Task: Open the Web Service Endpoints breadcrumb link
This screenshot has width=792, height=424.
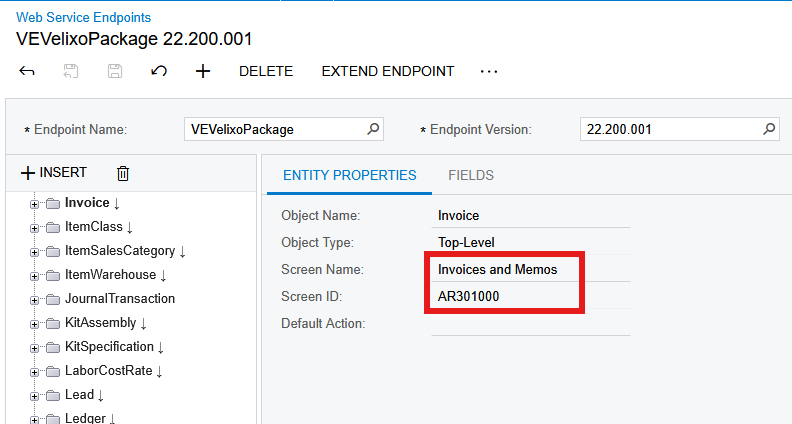Action: 83,17
